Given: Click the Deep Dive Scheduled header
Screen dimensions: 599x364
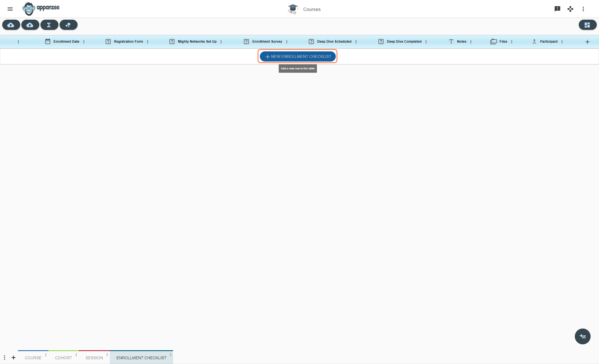Looking at the screenshot, I should pos(334,42).
